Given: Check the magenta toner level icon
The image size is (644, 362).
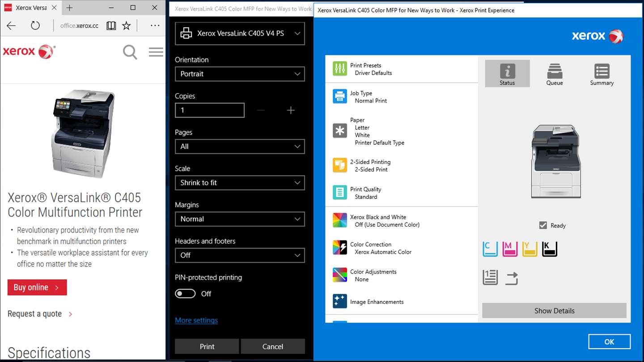Looking at the screenshot, I should [x=510, y=249].
